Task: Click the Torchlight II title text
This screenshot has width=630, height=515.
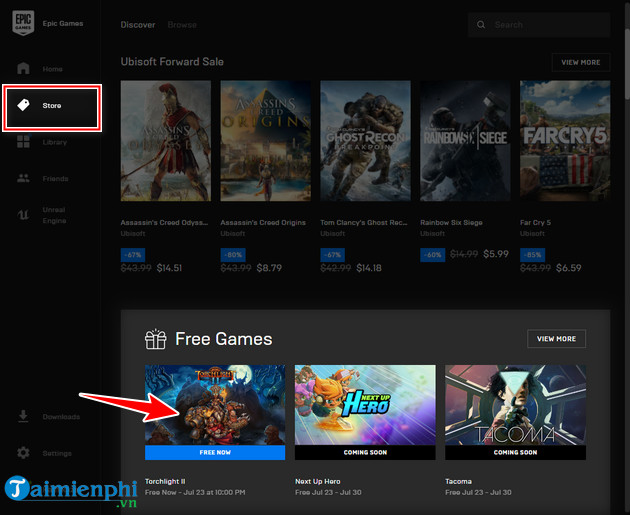Action: tap(165, 481)
